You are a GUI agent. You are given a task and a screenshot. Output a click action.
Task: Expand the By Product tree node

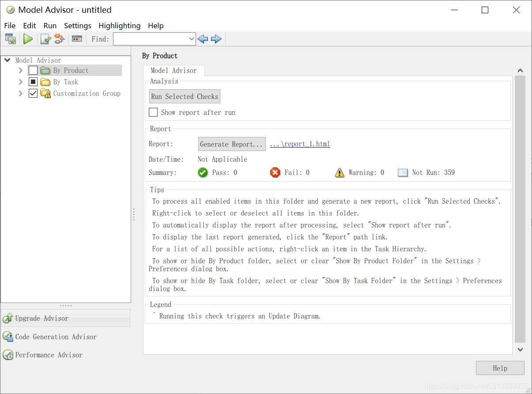click(20, 70)
